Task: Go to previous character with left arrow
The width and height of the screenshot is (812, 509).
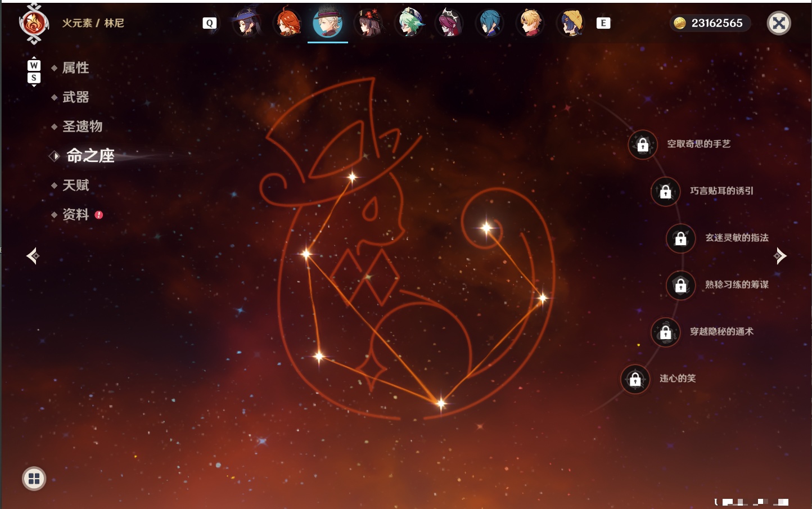Action: pyautogui.click(x=33, y=256)
